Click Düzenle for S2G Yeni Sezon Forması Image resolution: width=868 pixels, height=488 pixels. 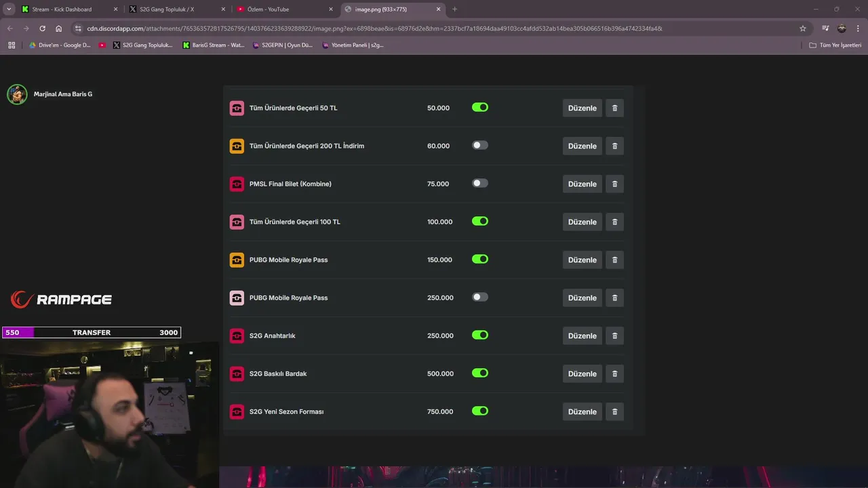pos(583,411)
